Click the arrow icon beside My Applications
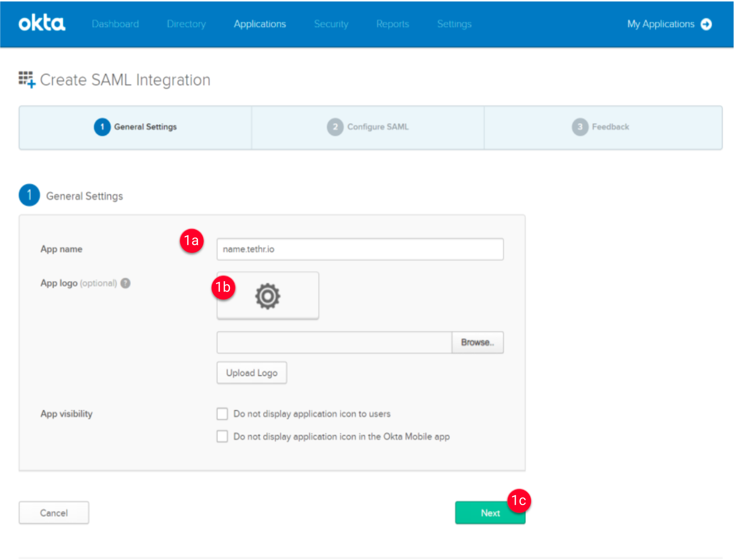 (x=706, y=24)
